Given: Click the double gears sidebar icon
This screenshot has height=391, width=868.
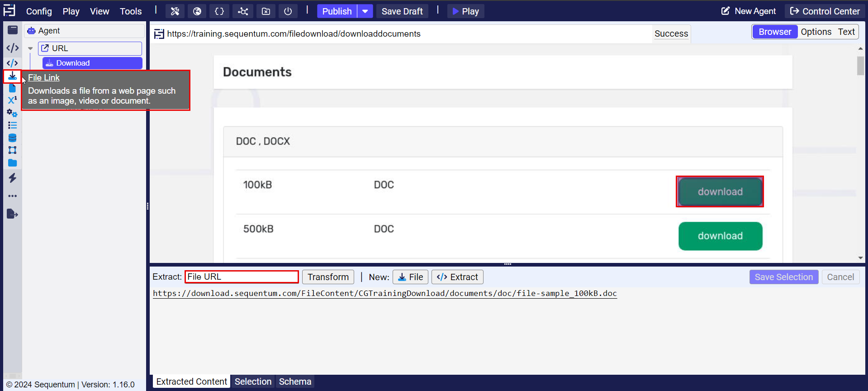Looking at the screenshot, I should click(x=12, y=113).
